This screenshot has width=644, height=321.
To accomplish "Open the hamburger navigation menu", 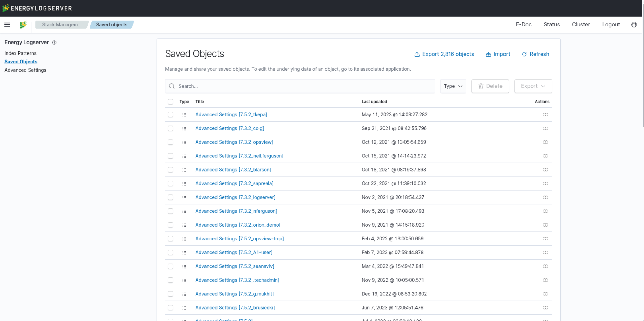I will (x=7, y=24).
